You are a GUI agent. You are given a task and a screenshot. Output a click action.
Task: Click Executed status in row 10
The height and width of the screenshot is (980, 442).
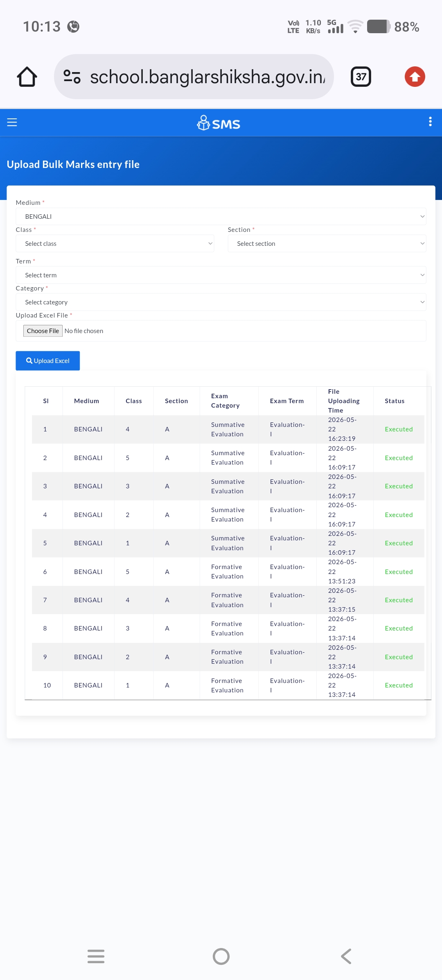click(399, 685)
